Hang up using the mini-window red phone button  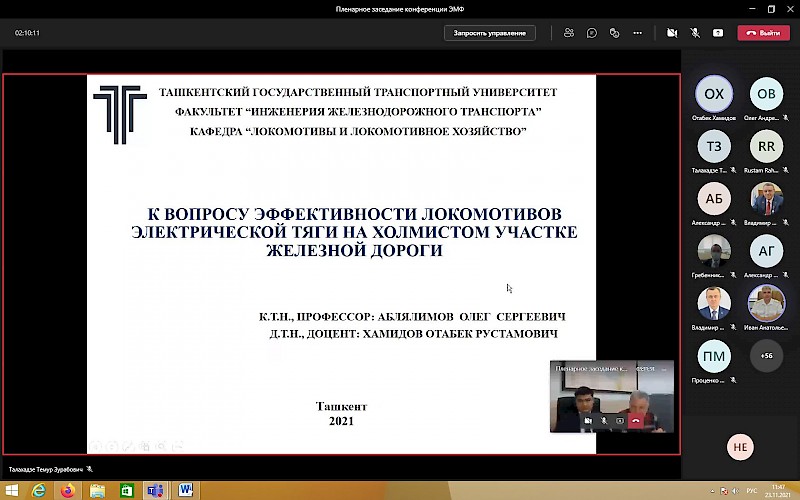[x=636, y=421]
